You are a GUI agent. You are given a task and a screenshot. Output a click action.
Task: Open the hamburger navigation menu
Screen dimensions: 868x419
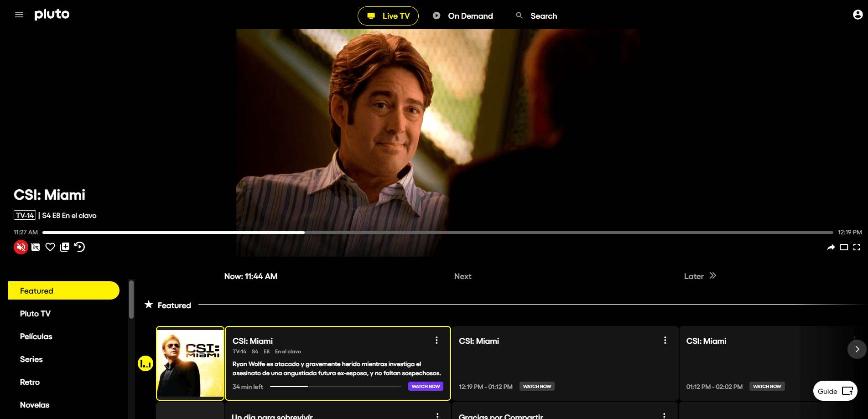pos(19,15)
